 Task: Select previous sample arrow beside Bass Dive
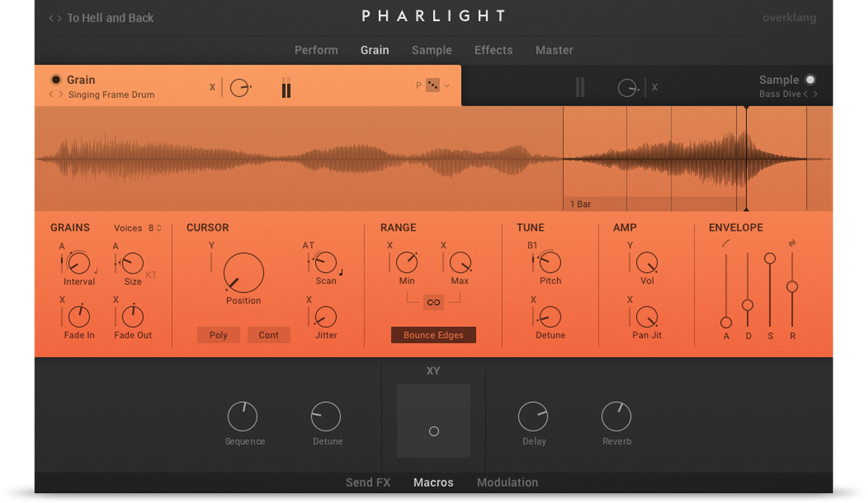point(805,94)
